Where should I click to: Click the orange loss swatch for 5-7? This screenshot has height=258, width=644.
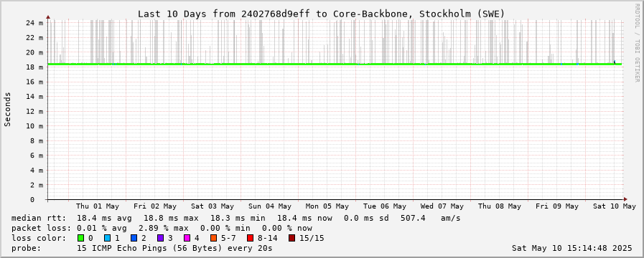213,238
